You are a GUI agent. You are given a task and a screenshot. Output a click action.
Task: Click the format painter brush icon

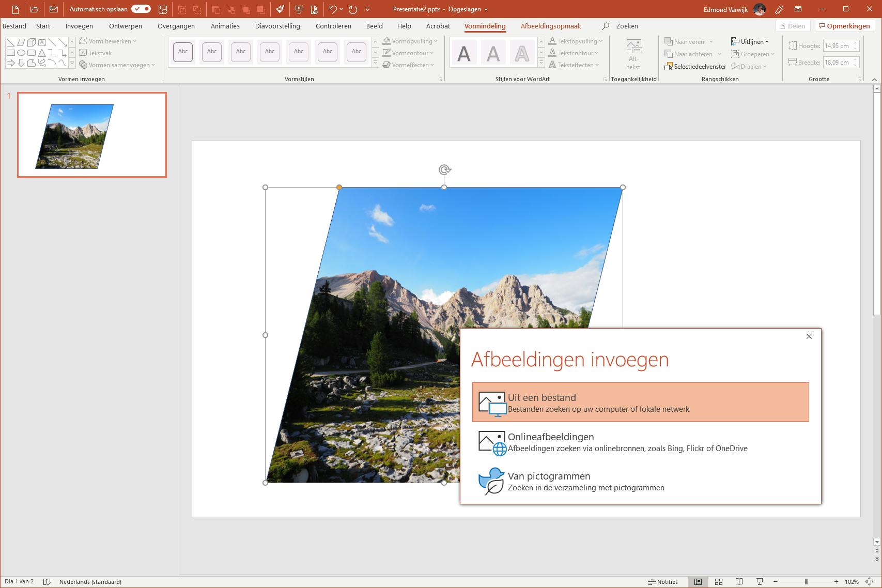pyautogui.click(x=280, y=9)
